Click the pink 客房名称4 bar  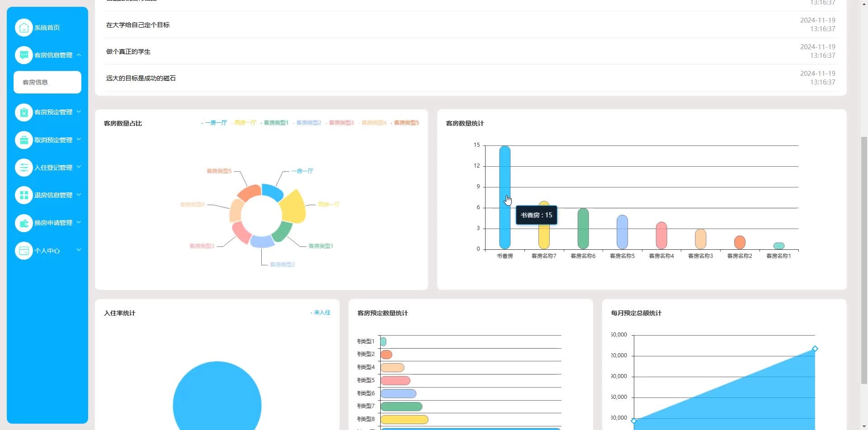661,235
